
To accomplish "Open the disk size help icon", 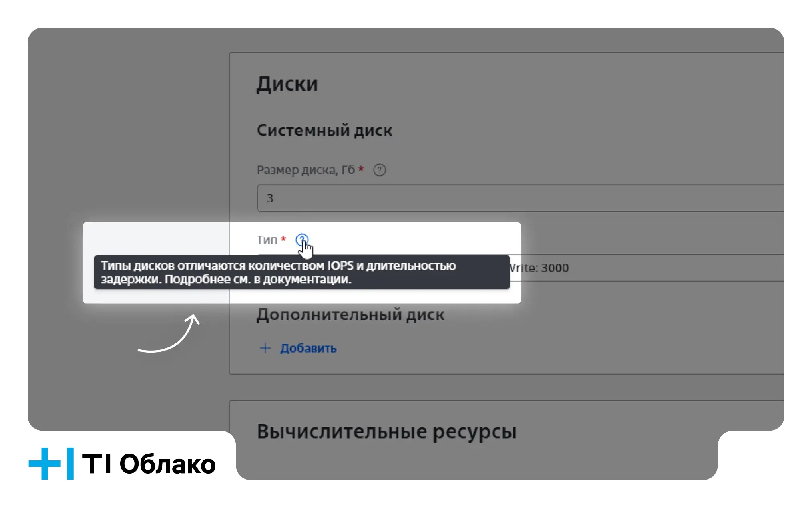I will [379, 170].
